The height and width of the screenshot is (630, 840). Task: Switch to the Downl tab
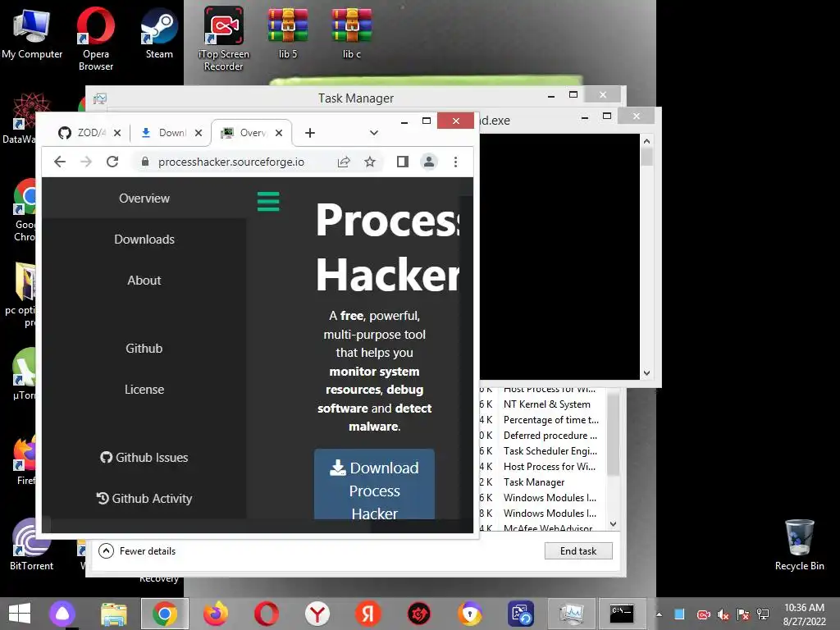(x=169, y=133)
